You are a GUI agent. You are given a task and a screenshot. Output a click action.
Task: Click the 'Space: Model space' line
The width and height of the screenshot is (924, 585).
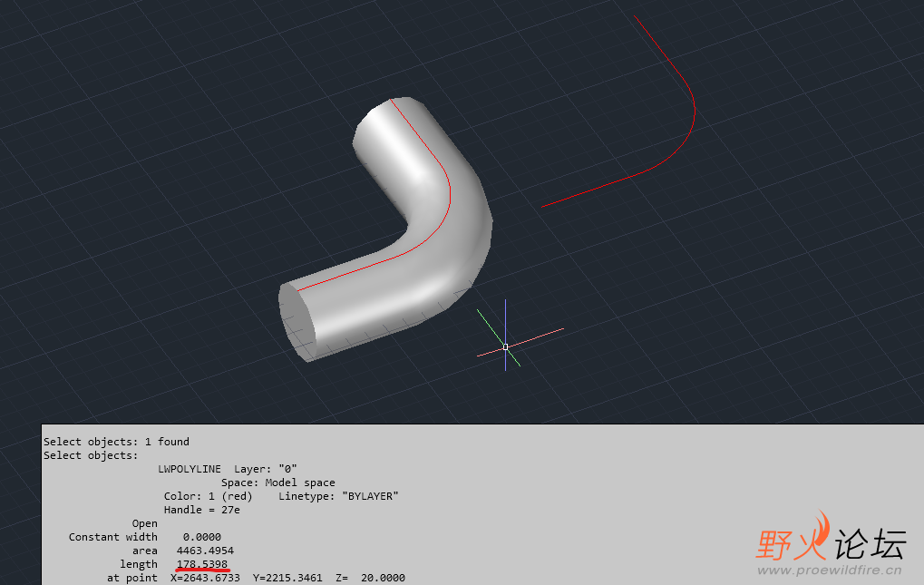click(x=278, y=483)
